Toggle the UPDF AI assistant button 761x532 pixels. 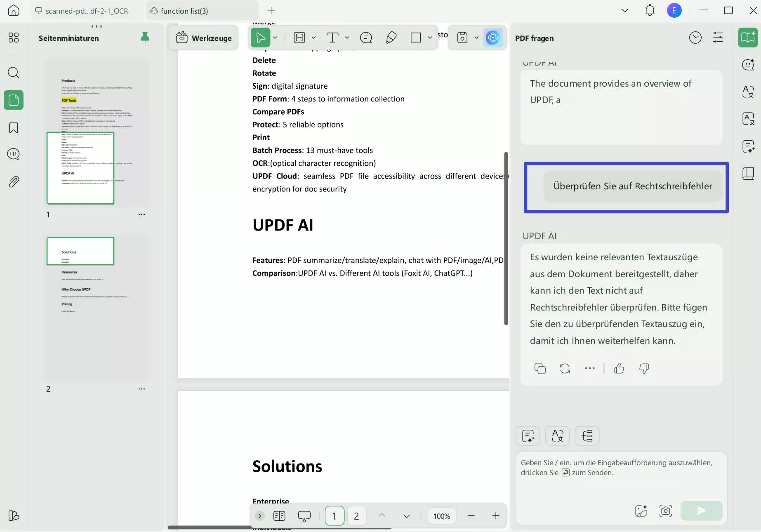point(493,38)
